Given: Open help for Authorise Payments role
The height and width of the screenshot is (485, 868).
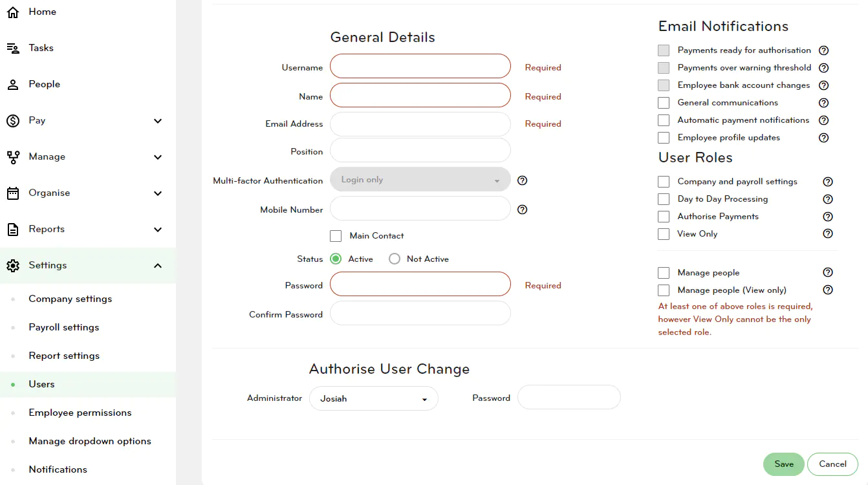Looking at the screenshot, I should point(827,217).
